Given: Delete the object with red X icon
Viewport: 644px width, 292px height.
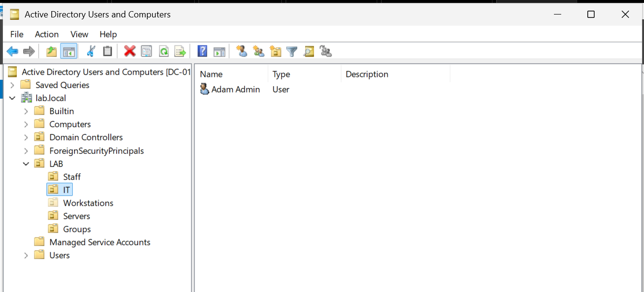Looking at the screenshot, I should 130,51.
